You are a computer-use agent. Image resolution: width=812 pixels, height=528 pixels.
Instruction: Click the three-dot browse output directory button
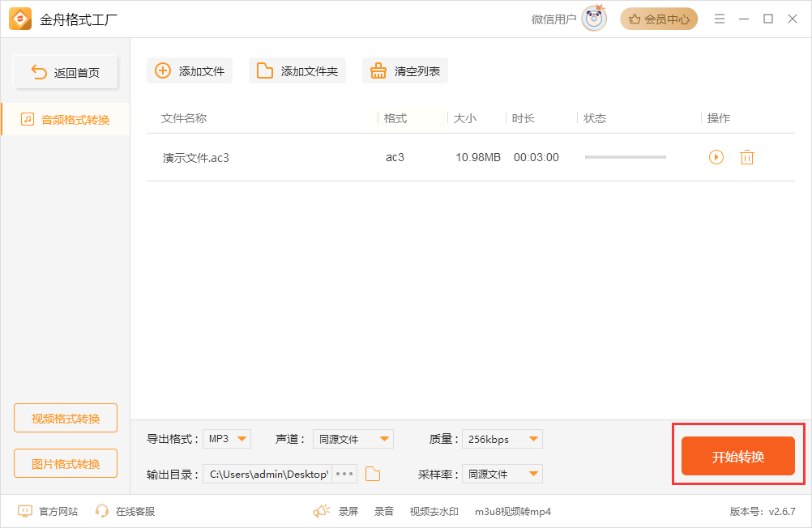coord(344,474)
